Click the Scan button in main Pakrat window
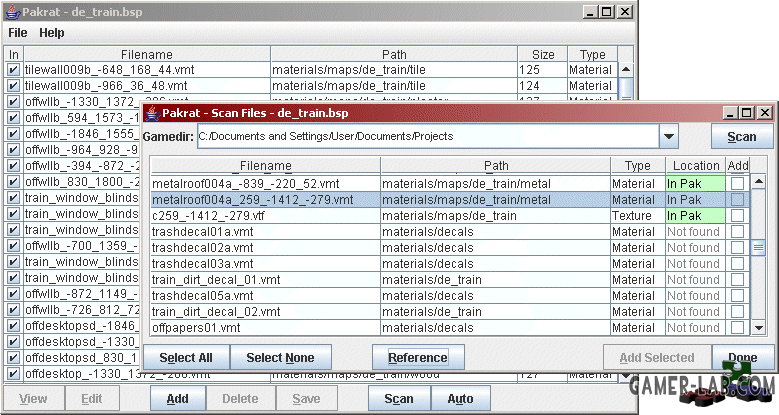779x415 pixels. click(x=398, y=399)
